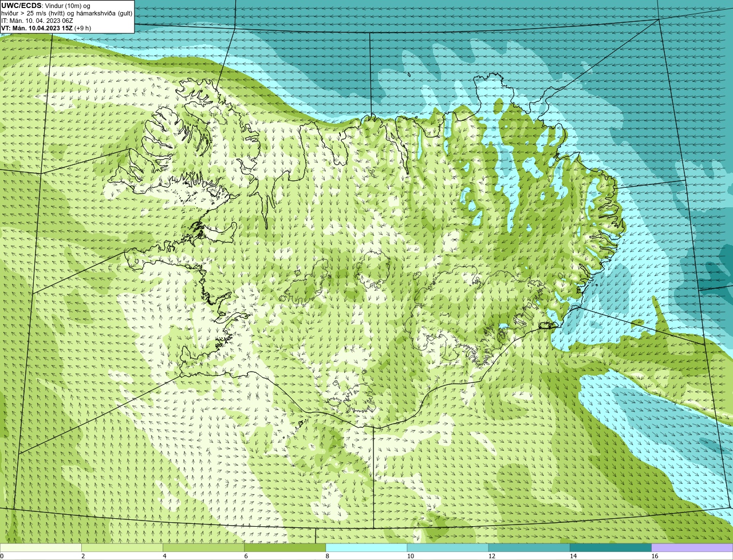Viewport: 733px width, 560px height.
Task: Click the legend tick label '8'
Action: pyautogui.click(x=327, y=556)
